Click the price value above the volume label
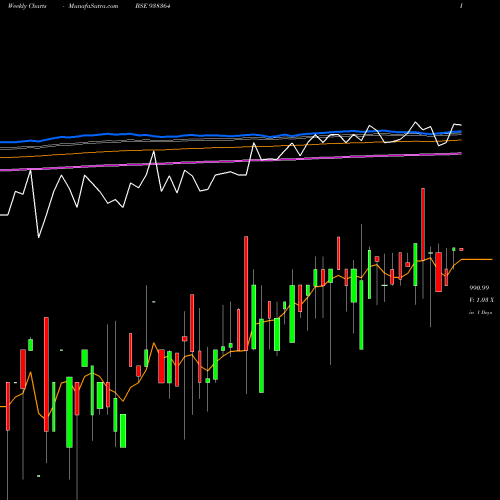 point(479,288)
